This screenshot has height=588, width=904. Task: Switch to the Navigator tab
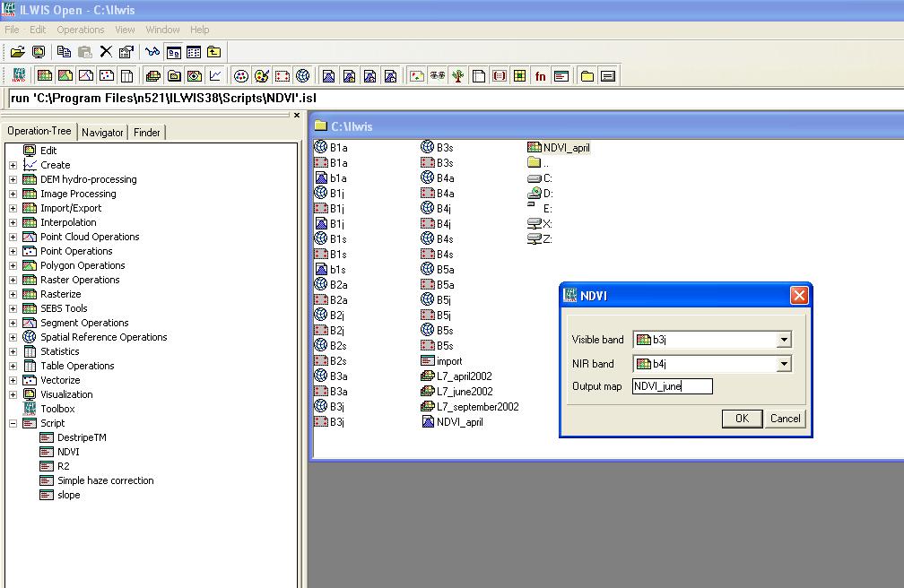click(102, 133)
